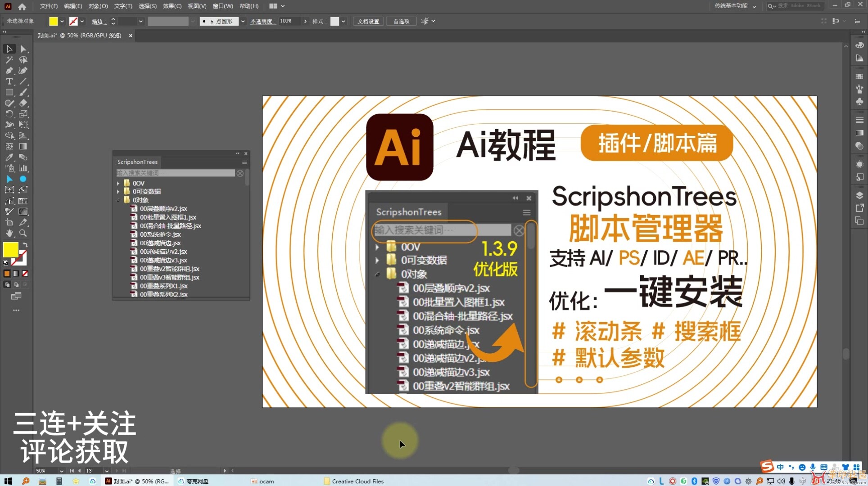Click the ScripshonTrees panel tab
This screenshot has height=486, width=868.
(x=137, y=162)
